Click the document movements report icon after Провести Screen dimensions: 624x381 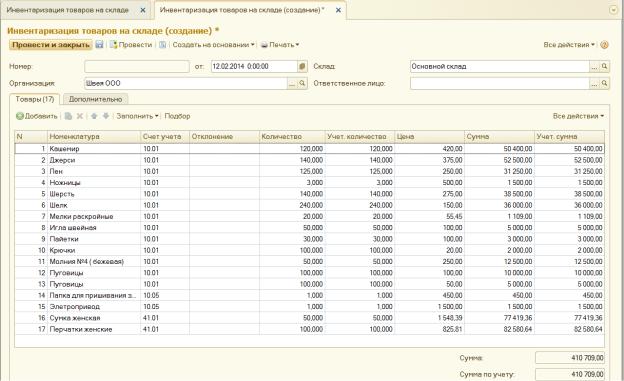(162, 45)
